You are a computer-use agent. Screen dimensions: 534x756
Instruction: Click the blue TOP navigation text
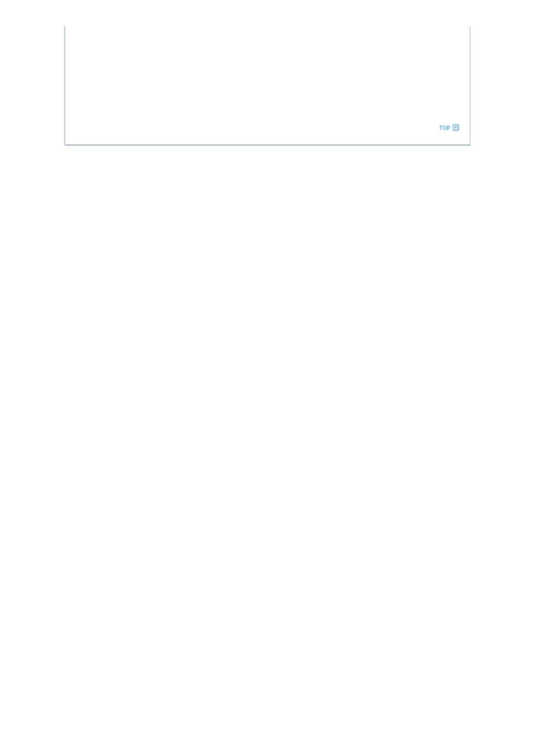(x=444, y=128)
